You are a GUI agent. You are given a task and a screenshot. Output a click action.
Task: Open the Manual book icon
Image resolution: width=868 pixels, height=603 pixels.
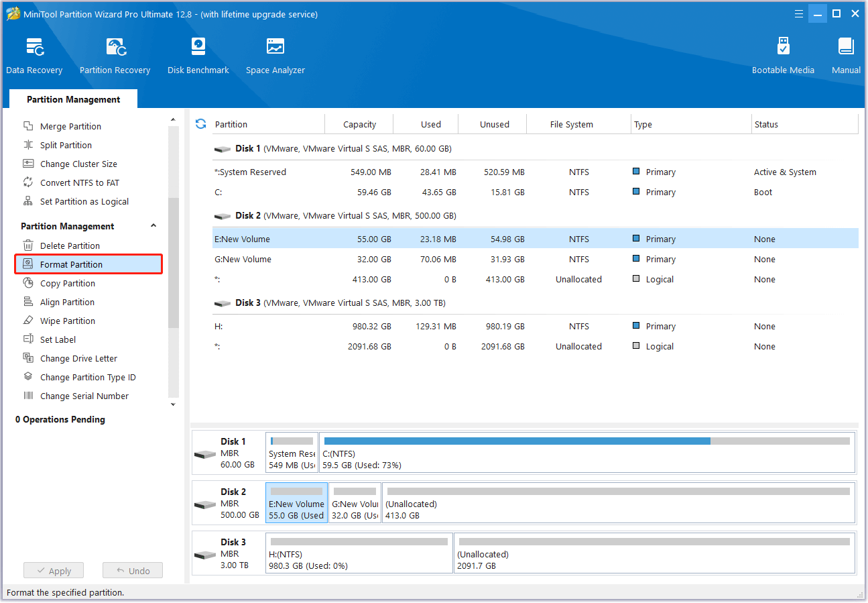click(846, 46)
